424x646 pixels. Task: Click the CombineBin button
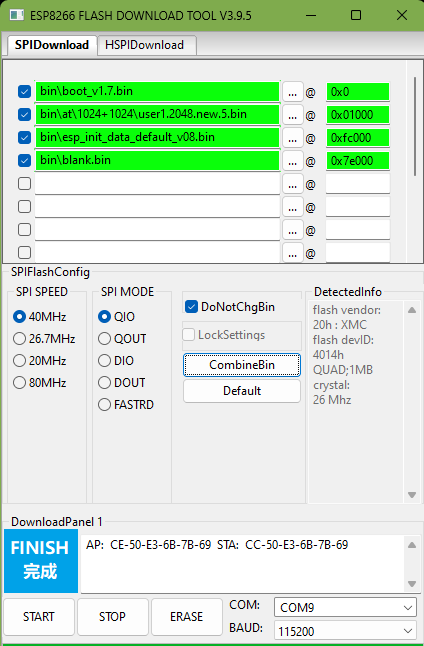coord(242,365)
